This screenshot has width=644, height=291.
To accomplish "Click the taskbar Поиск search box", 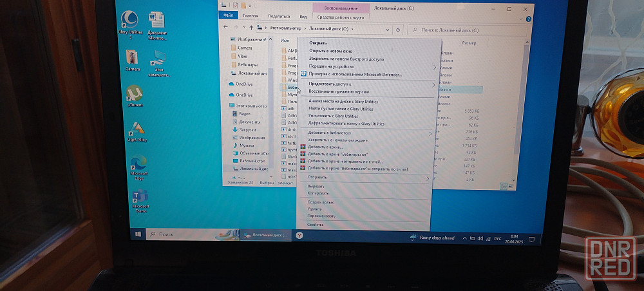I will coord(193,234).
